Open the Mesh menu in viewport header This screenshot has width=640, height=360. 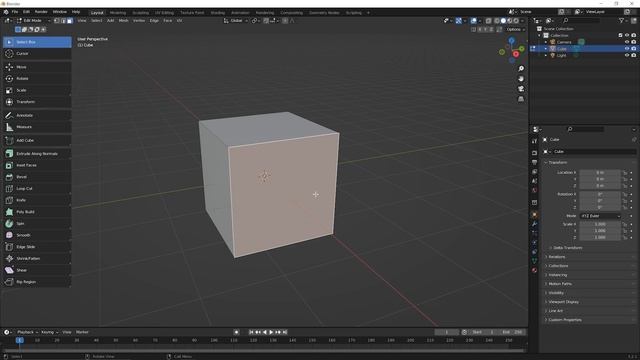click(123, 20)
